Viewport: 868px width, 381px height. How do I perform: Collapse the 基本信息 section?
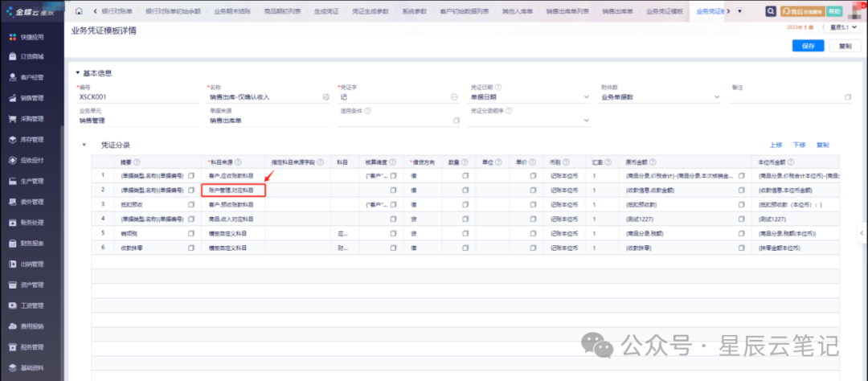click(77, 73)
